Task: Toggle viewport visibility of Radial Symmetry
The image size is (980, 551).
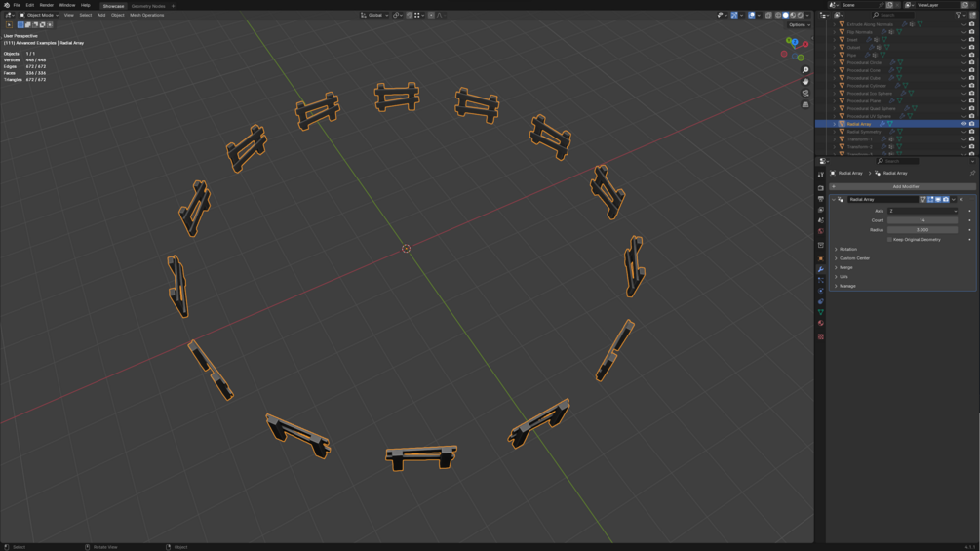Action: pyautogui.click(x=963, y=132)
